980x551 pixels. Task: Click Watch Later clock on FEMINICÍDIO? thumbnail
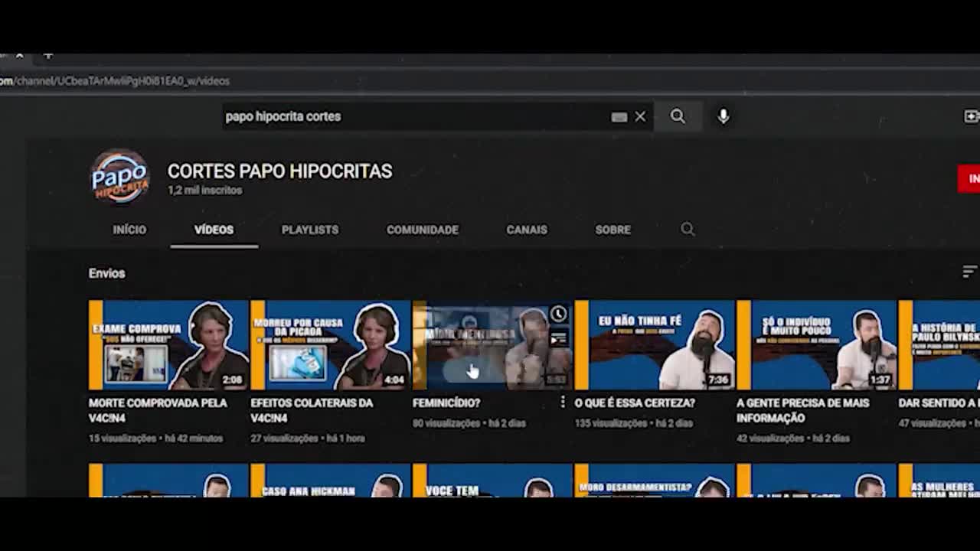coord(558,315)
